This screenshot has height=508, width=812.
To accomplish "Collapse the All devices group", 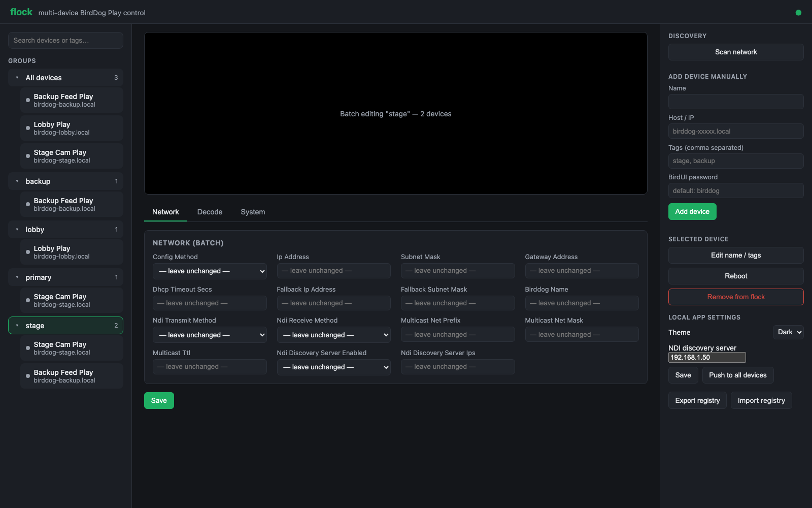I will coord(17,78).
